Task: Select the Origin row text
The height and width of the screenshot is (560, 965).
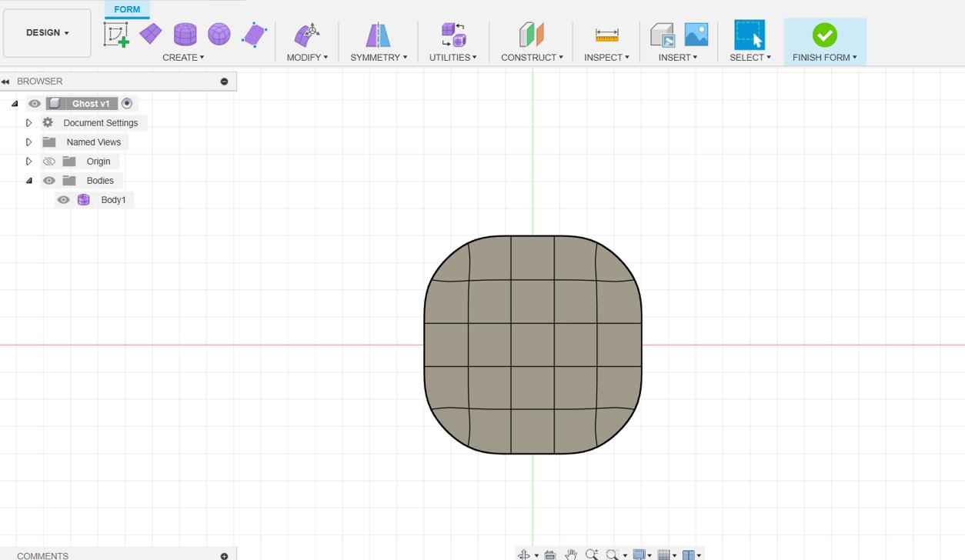Action: [x=99, y=162]
